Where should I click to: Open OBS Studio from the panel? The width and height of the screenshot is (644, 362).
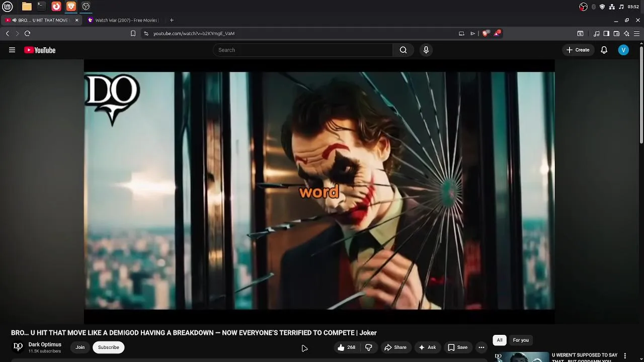click(x=86, y=7)
